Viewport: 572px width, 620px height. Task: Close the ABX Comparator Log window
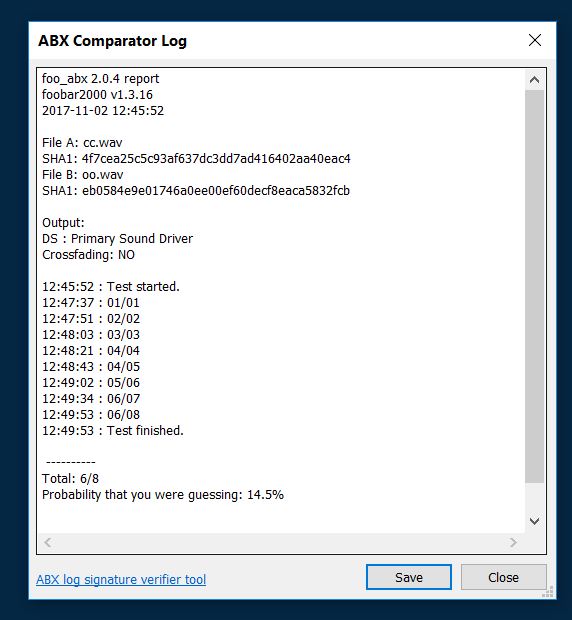(534, 40)
